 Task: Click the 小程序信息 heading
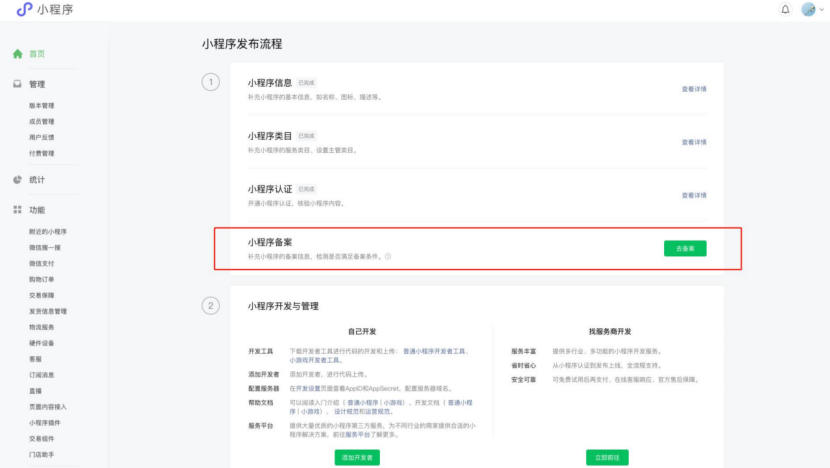click(270, 83)
